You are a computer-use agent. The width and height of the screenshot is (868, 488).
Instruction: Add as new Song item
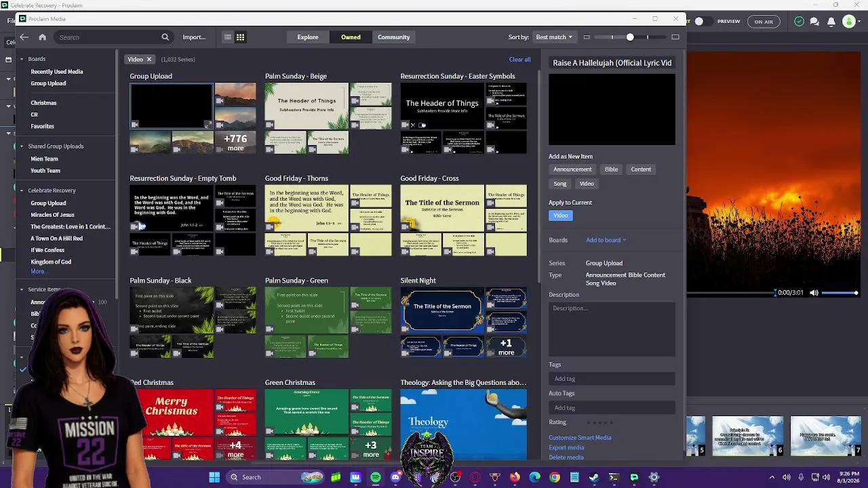[x=560, y=184]
